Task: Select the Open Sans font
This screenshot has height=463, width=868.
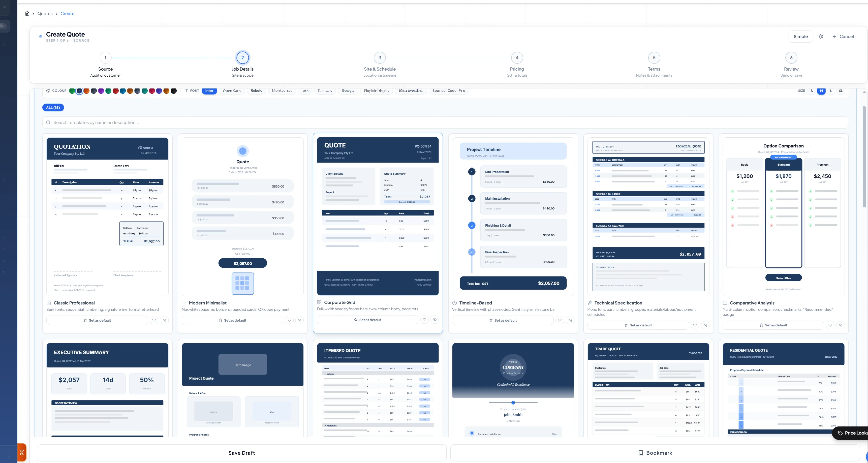Action: pos(232,91)
